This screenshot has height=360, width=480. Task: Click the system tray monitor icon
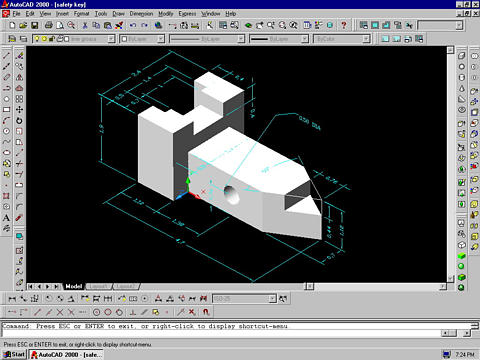tap(446, 354)
